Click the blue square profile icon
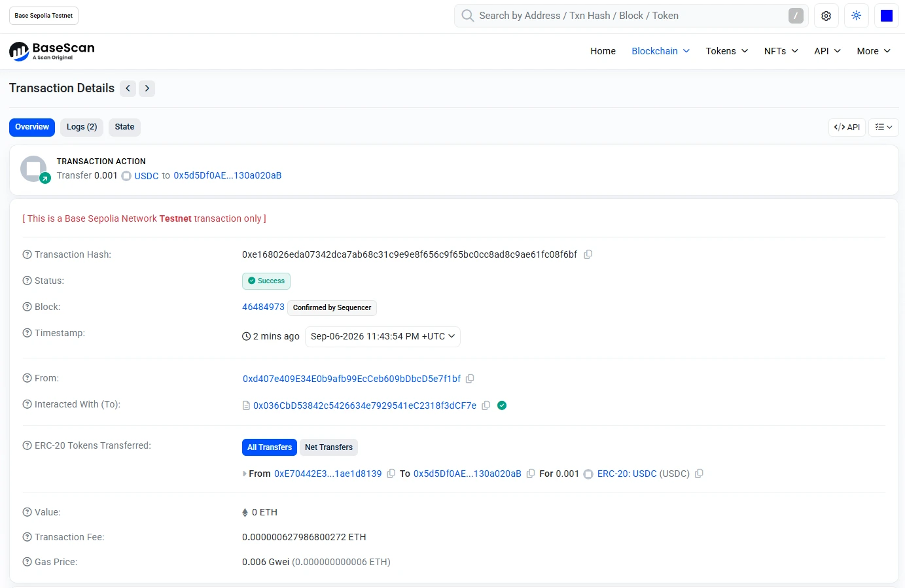The width and height of the screenshot is (905, 588). [887, 16]
